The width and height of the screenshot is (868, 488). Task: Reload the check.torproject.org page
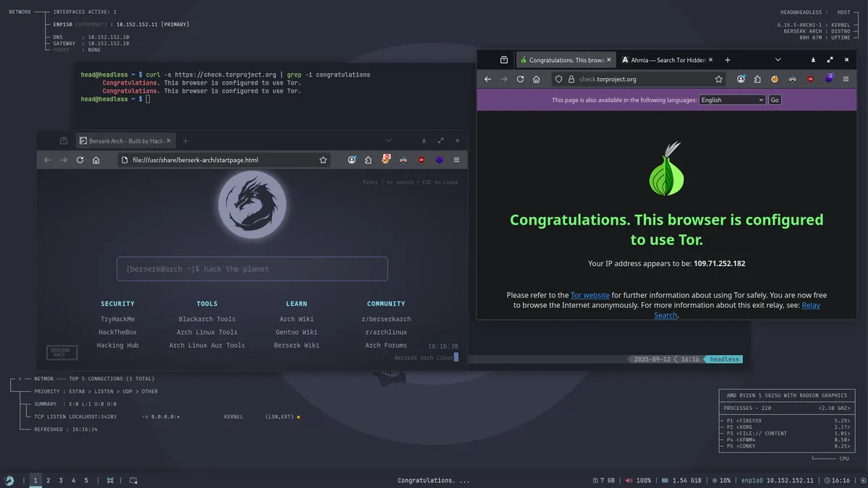pyautogui.click(x=519, y=79)
